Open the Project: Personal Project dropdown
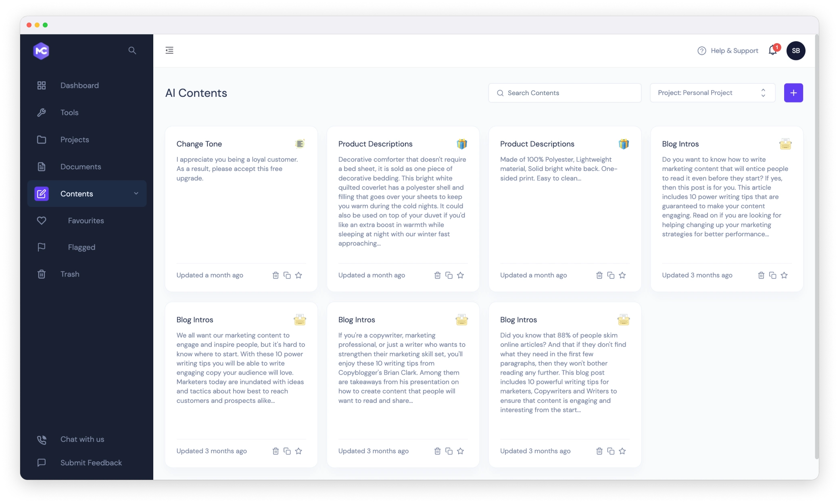This screenshot has width=839, height=504. 712,93
